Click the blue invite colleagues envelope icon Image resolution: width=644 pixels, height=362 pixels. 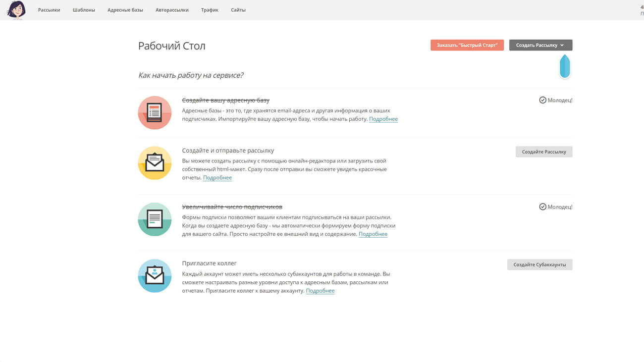coord(155,276)
